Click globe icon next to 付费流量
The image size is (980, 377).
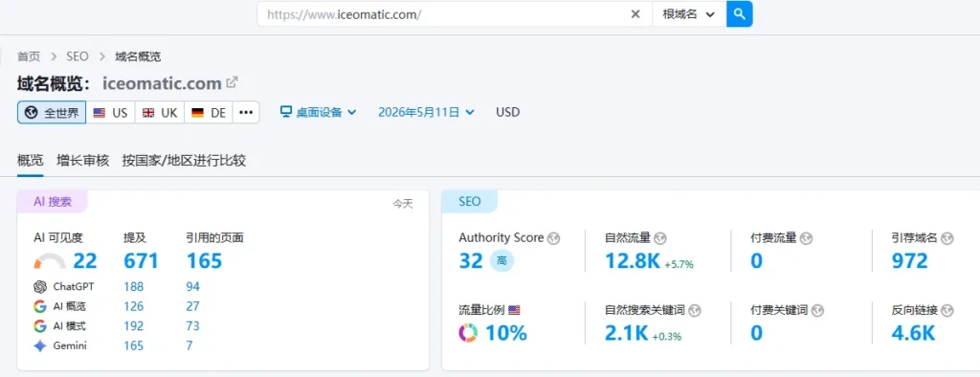(806, 238)
